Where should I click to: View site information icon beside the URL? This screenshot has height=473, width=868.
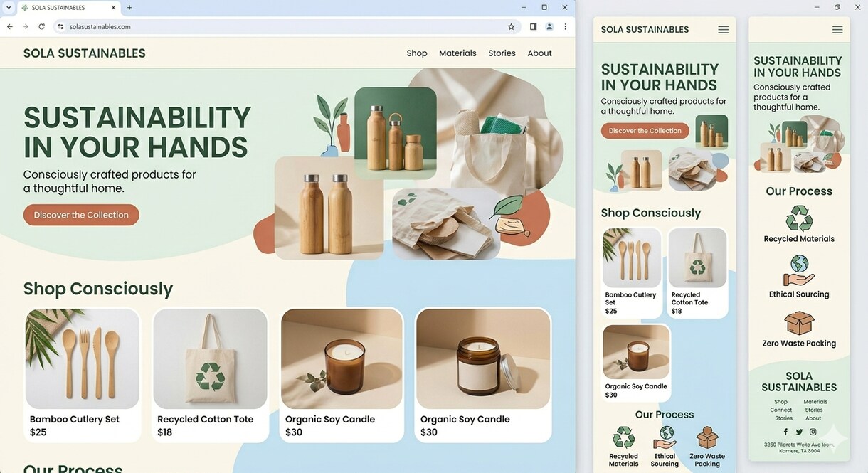pos(61,26)
